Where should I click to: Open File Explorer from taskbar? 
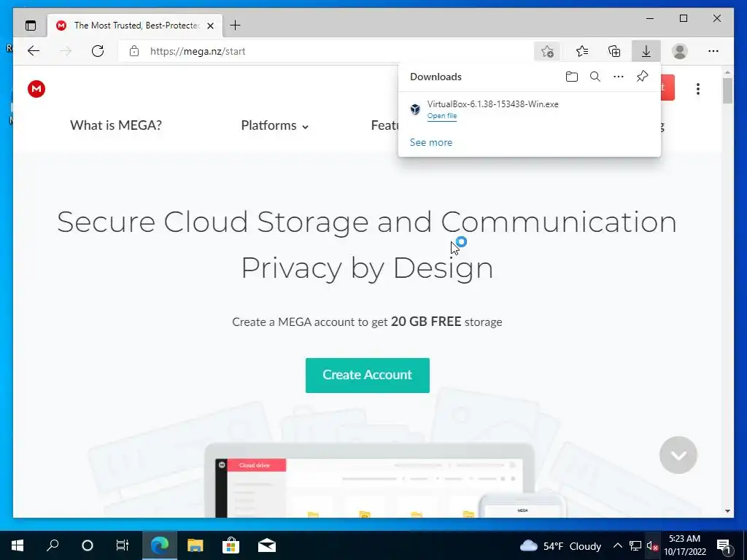pyautogui.click(x=195, y=545)
